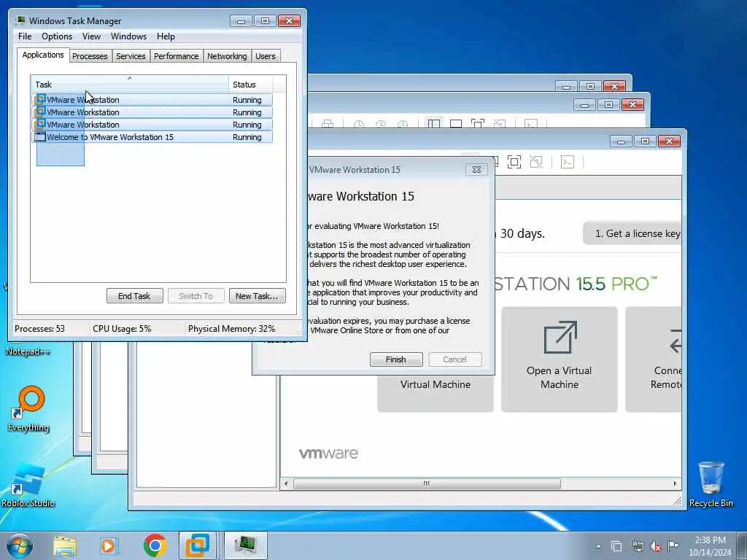Select second VMware Workstation task row
Screen dimensions: 747x560
[x=152, y=112]
